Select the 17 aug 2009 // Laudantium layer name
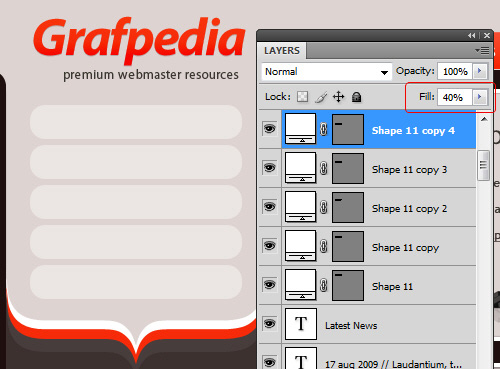Screen dimensions: 500x369 pyautogui.click(x=393, y=364)
